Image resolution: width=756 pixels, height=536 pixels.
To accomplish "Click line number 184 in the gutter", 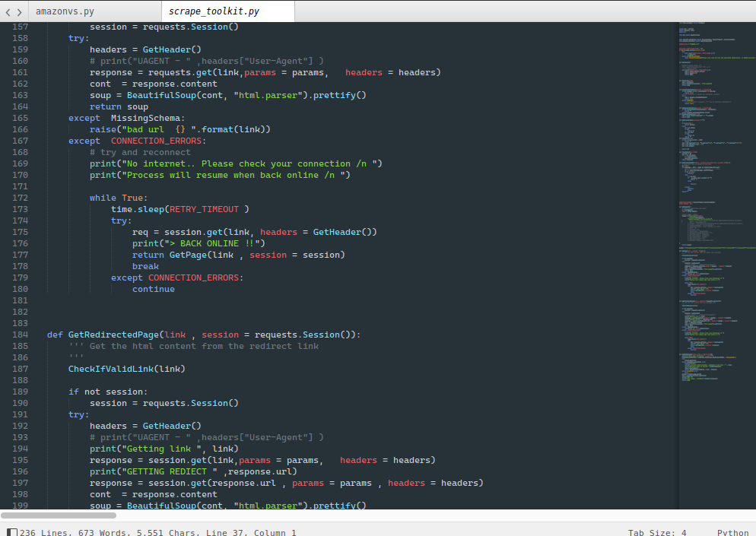I will click(x=17, y=335).
